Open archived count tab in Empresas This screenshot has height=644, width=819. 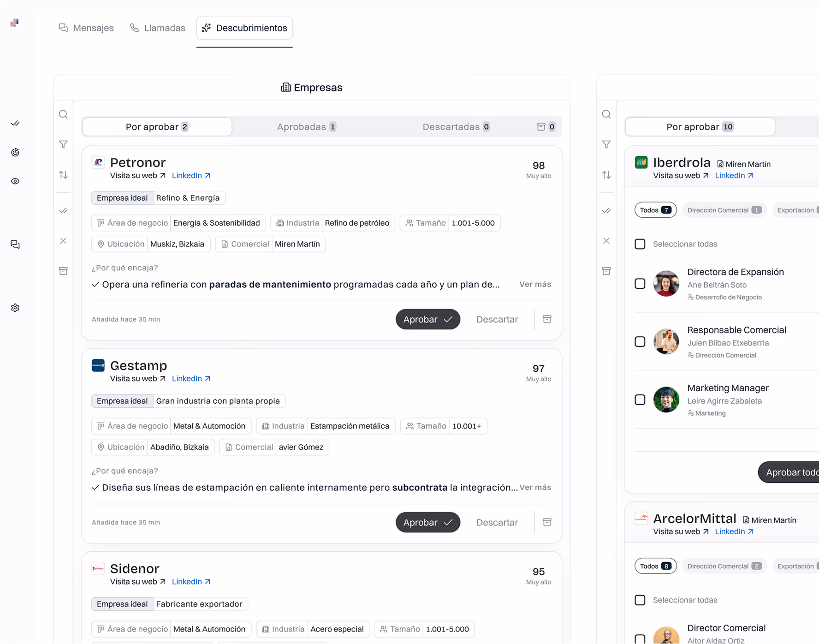[x=546, y=127]
